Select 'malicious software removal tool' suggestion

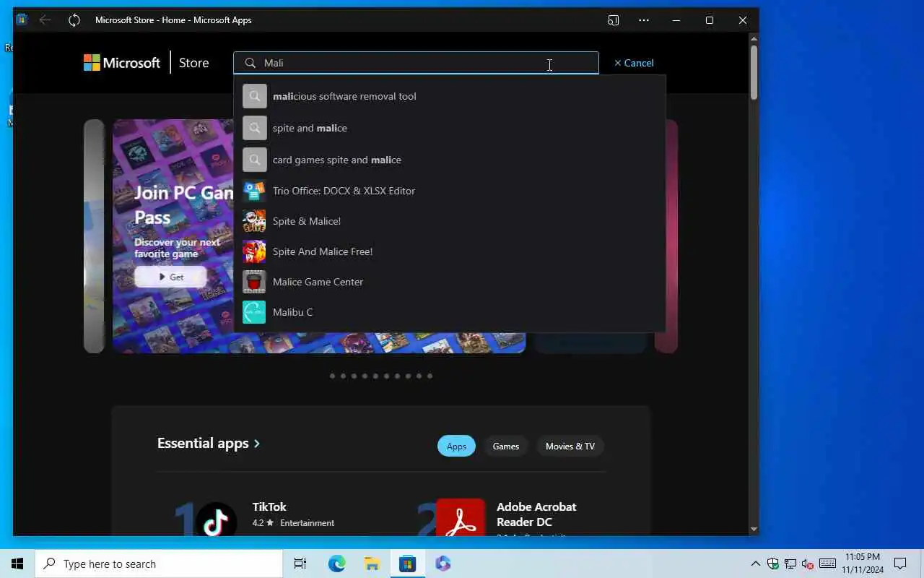449,96
